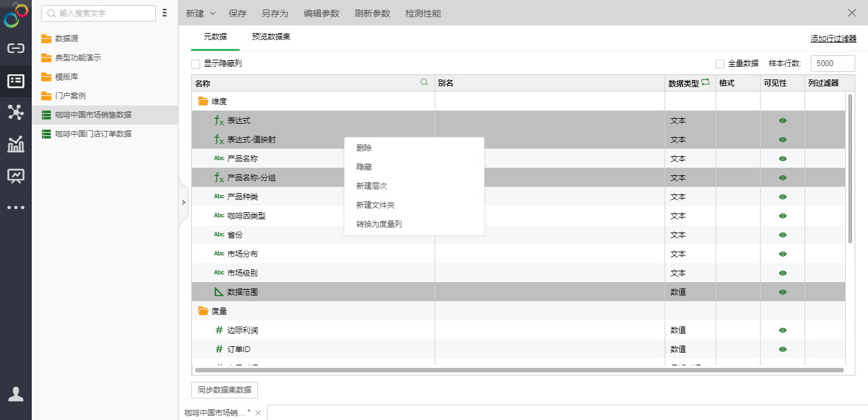Click the swap icon beside 数据类型 header
868x420 pixels.
point(705,83)
